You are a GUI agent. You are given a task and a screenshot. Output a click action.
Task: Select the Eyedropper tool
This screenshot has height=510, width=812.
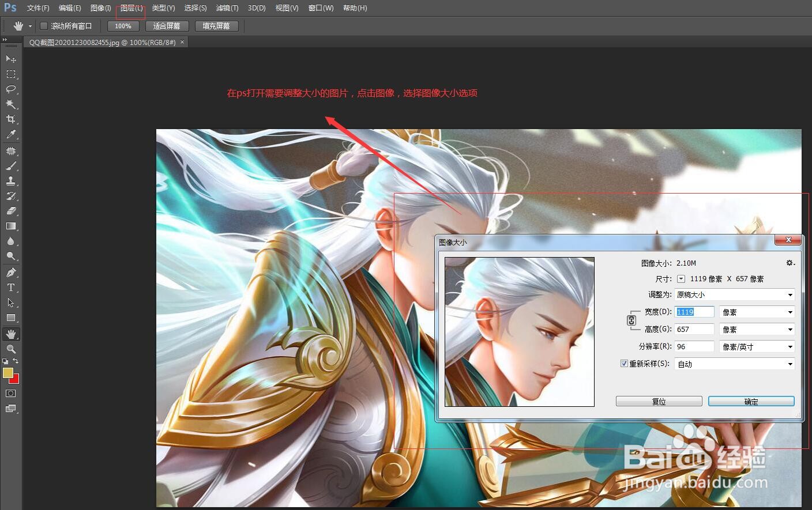tap(11, 134)
